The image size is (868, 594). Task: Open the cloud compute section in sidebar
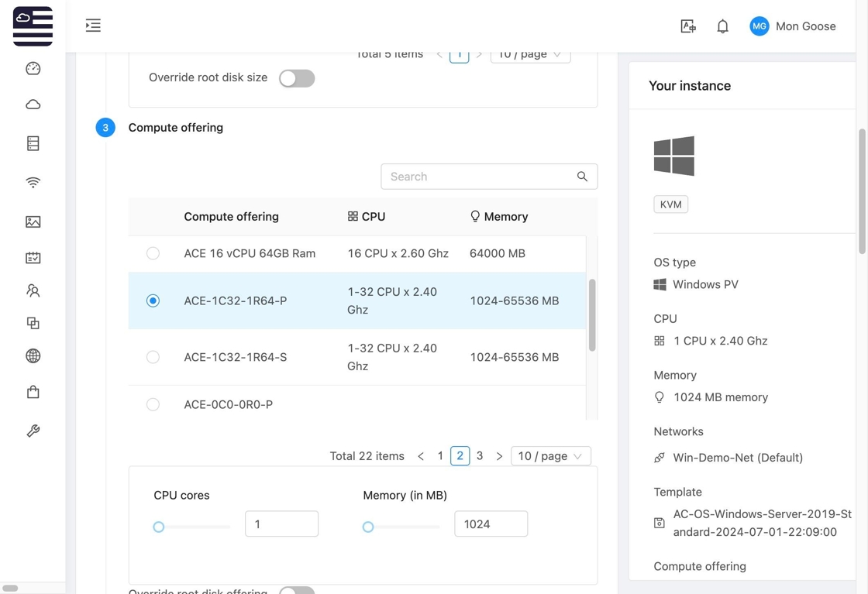pyautogui.click(x=33, y=105)
